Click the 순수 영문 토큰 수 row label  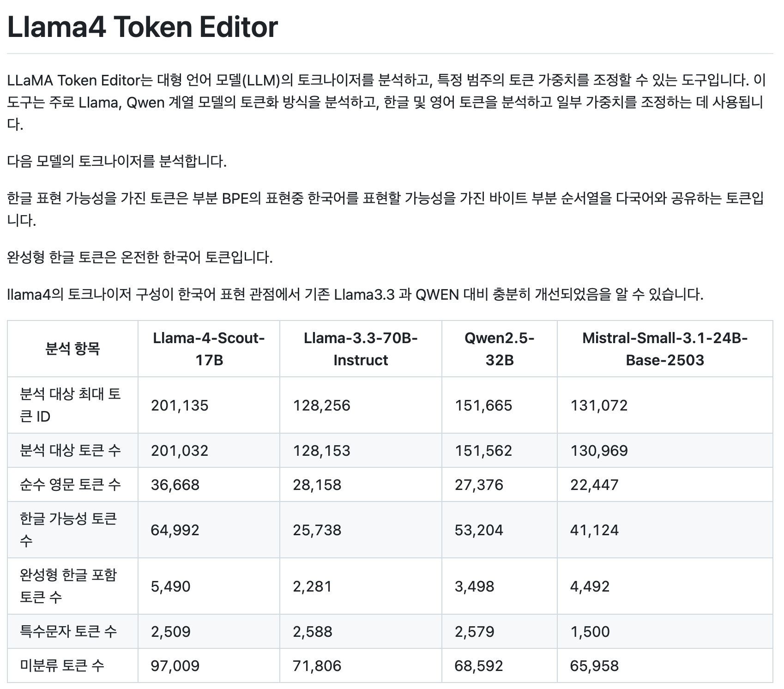pos(70,484)
